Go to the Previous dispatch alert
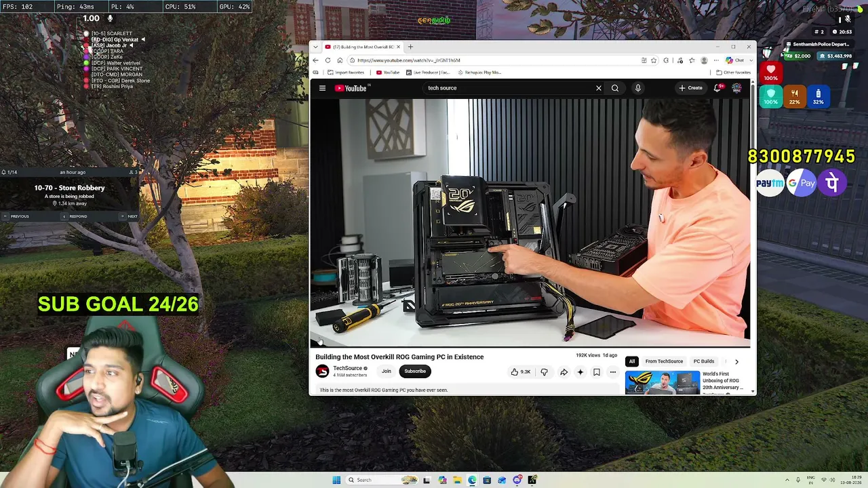Viewport: 868px width, 488px height. tap(16, 216)
